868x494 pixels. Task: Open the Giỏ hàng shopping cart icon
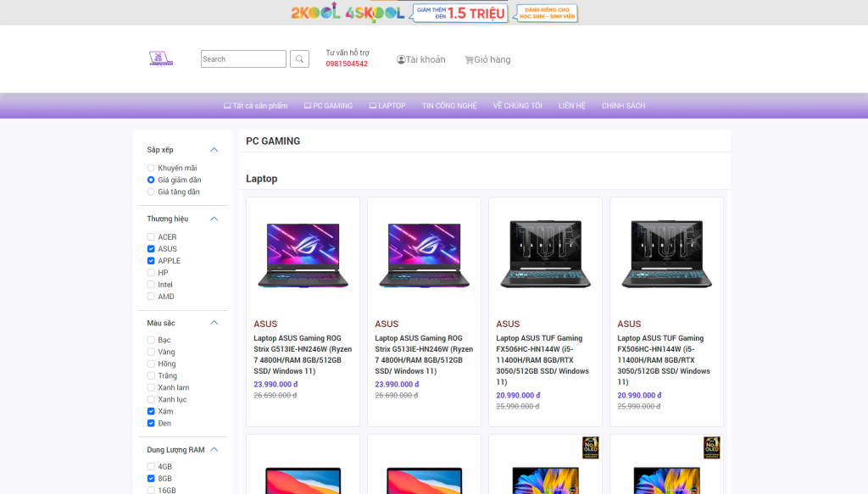click(469, 60)
